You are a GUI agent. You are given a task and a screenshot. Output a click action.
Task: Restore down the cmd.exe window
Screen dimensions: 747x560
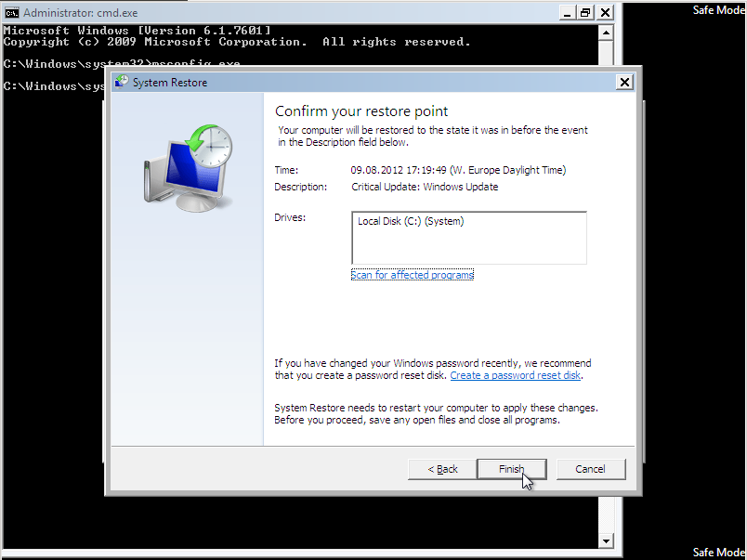coord(585,13)
